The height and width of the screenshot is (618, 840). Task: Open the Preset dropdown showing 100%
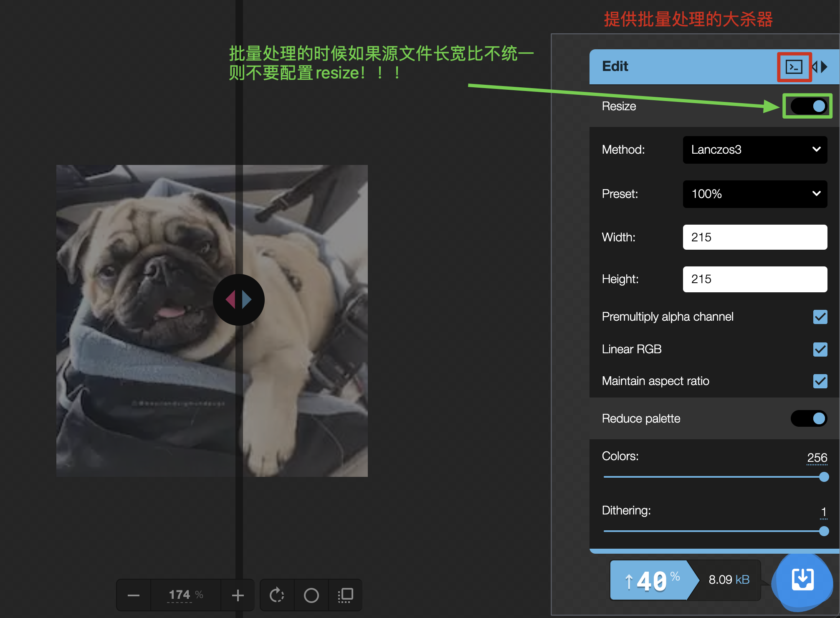pos(755,194)
